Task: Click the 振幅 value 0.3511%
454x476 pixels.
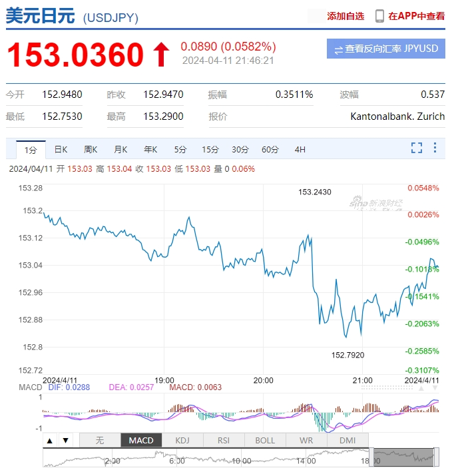Action: 294,95
